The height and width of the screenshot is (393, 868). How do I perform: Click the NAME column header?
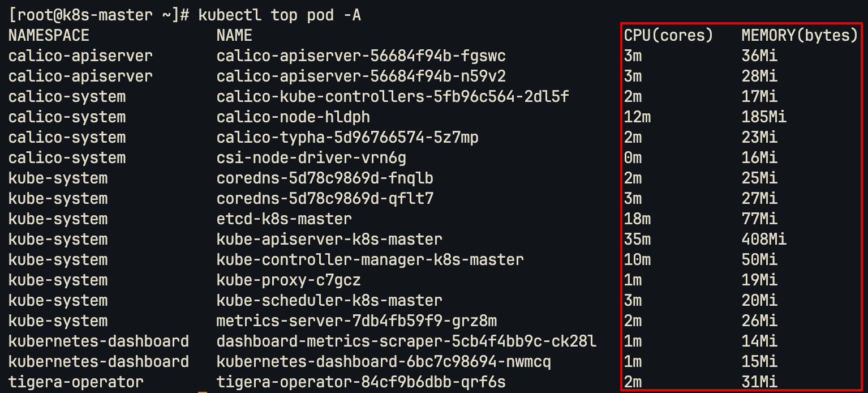coord(234,36)
